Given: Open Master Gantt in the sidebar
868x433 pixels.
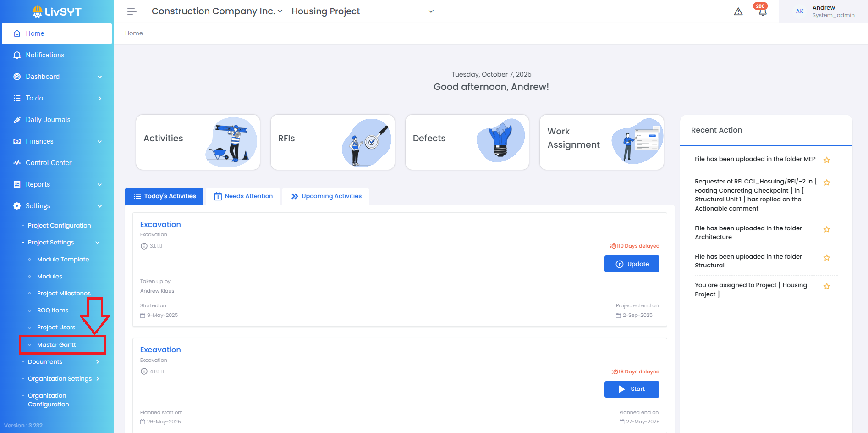Looking at the screenshot, I should (57, 345).
